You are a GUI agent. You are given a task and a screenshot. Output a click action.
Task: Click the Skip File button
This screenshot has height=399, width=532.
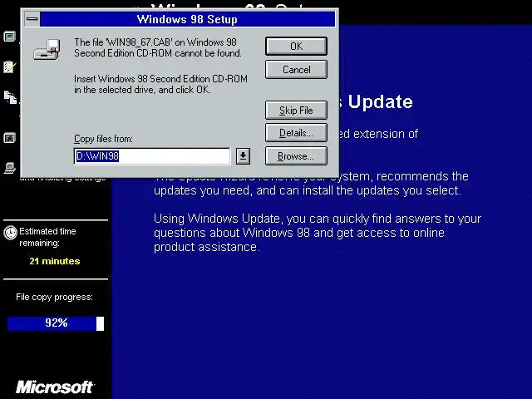tap(296, 111)
